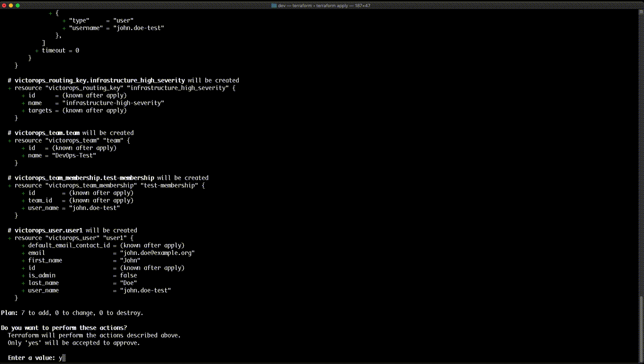
Task: Click the folder icon in the title bar
Action: [x=274, y=5]
